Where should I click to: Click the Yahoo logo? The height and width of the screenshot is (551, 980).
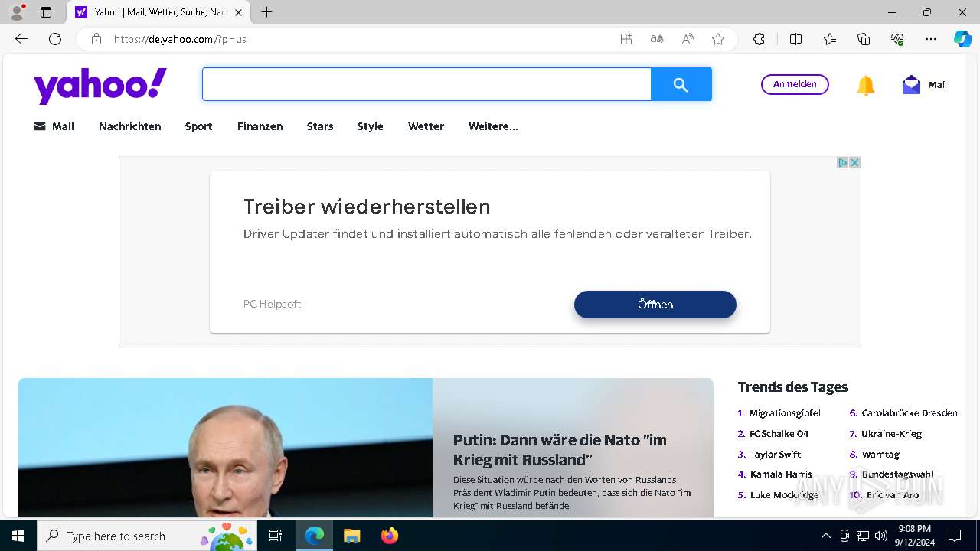(100, 85)
